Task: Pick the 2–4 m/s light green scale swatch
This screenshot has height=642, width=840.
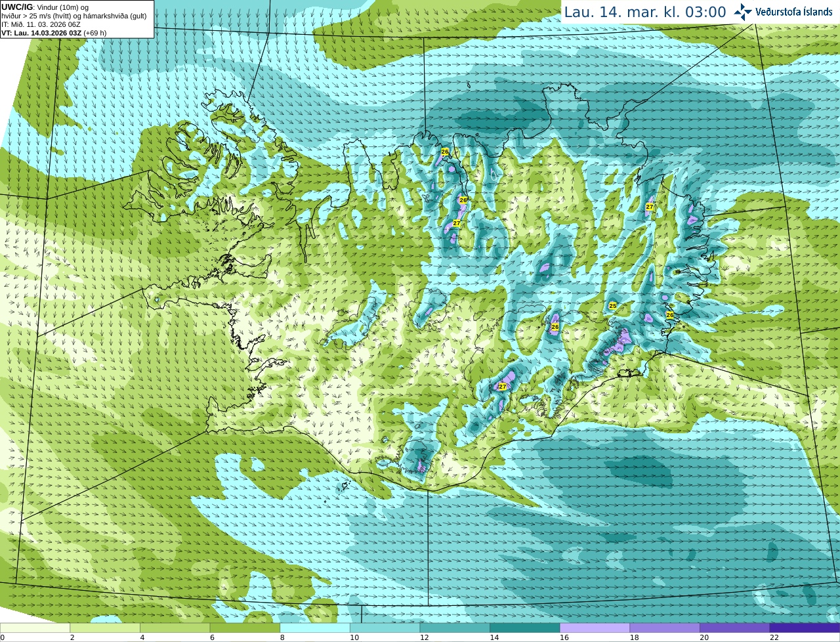Action: tap(105, 628)
